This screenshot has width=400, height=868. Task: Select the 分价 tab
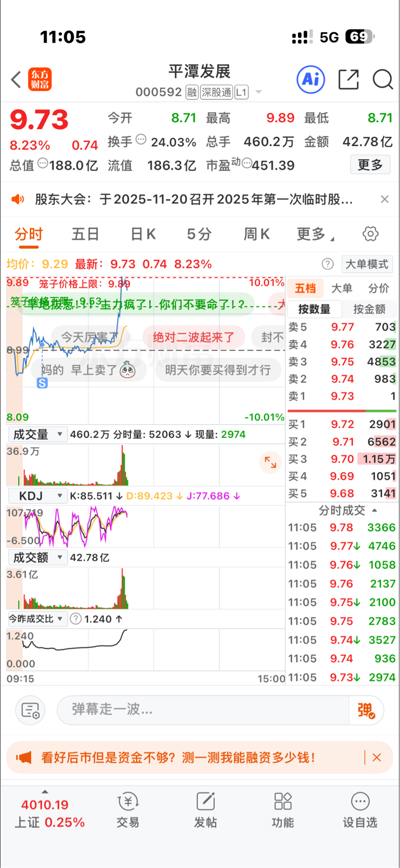click(x=378, y=288)
